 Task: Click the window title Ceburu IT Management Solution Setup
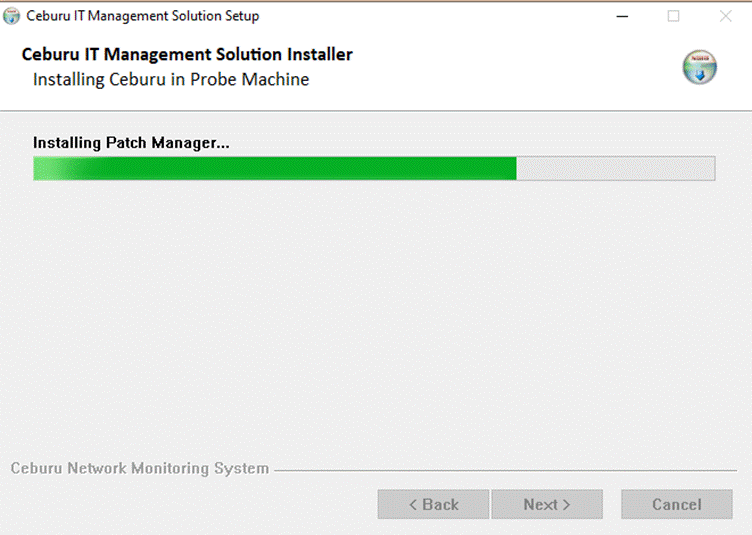[x=142, y=16]
